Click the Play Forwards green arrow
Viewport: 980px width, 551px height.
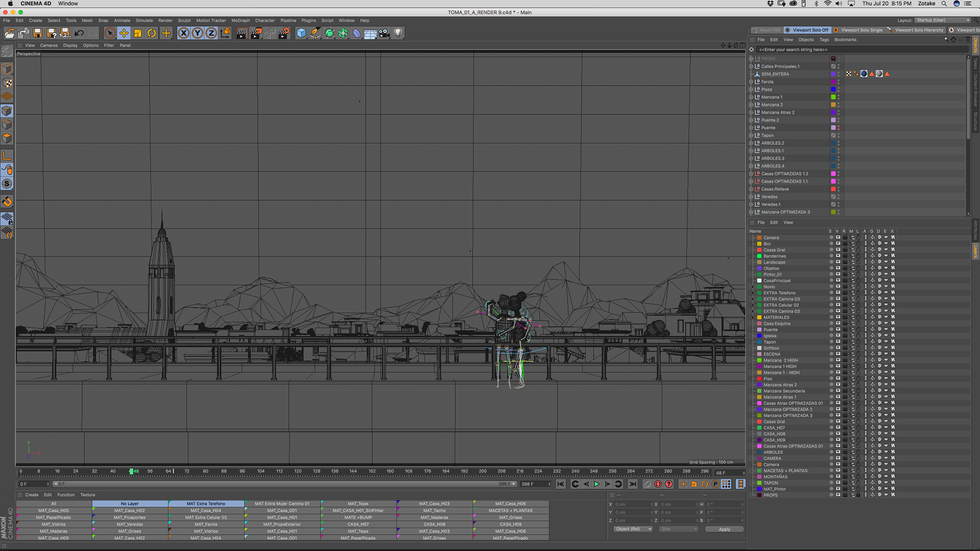596,484
